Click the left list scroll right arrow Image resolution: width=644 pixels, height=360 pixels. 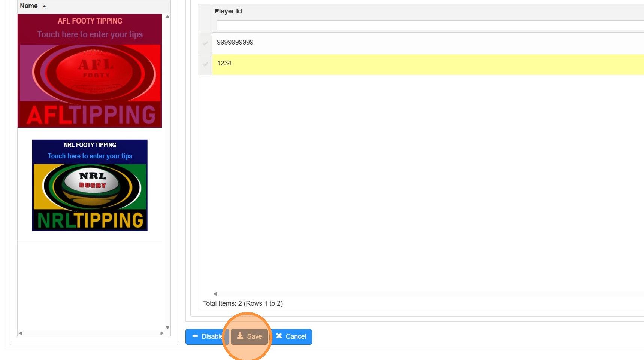[x=162, y=333]
